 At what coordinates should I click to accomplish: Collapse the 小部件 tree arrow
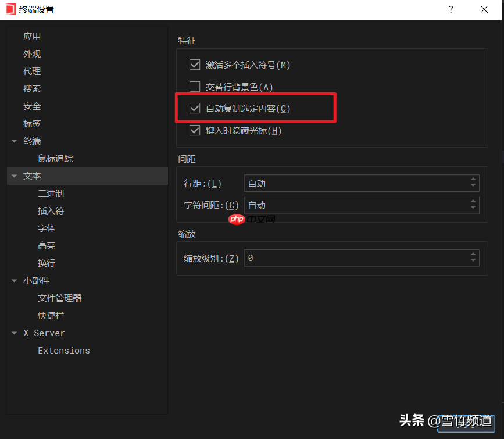pyautogui.click(x=14, y=280)
